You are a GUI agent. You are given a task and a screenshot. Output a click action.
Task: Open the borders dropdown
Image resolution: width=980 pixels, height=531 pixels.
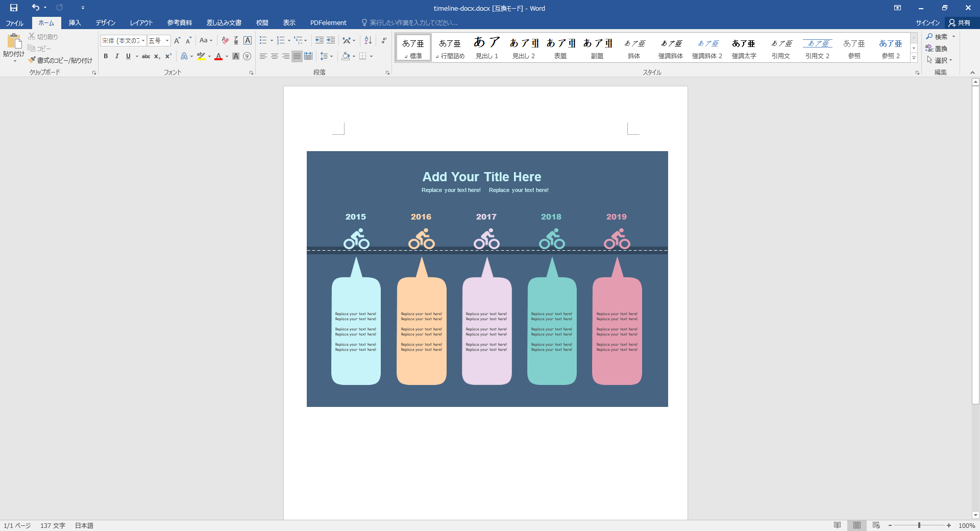tap(371, 56)
